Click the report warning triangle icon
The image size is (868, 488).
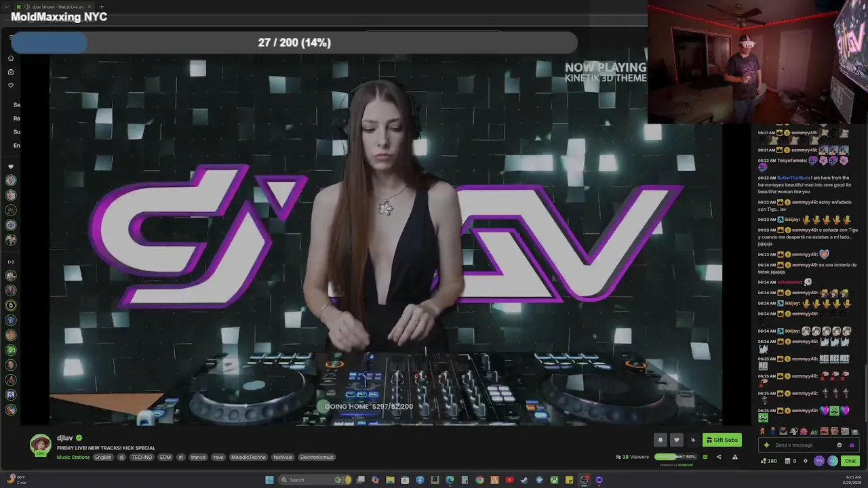pos(735,457)
